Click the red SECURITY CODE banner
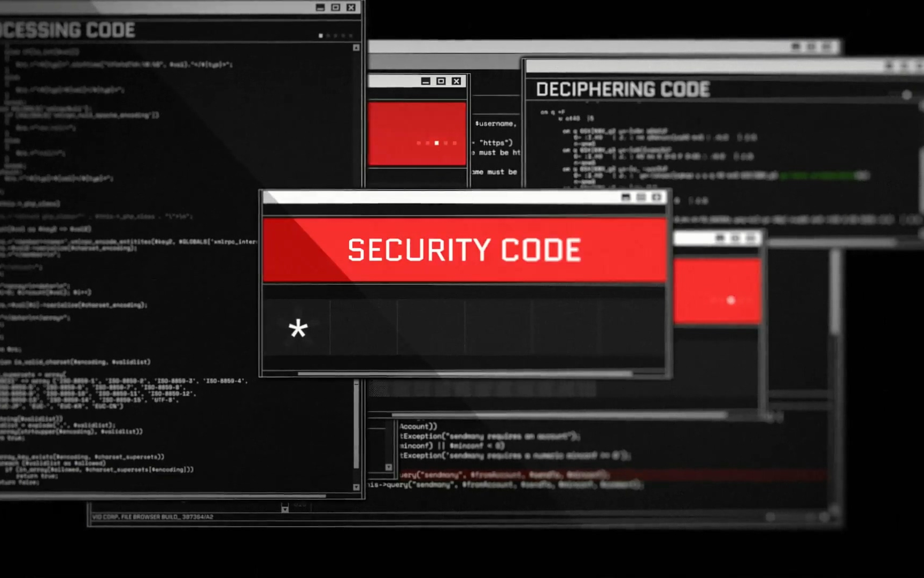This screenshot has height=578, width=924. tap(465, 250)
